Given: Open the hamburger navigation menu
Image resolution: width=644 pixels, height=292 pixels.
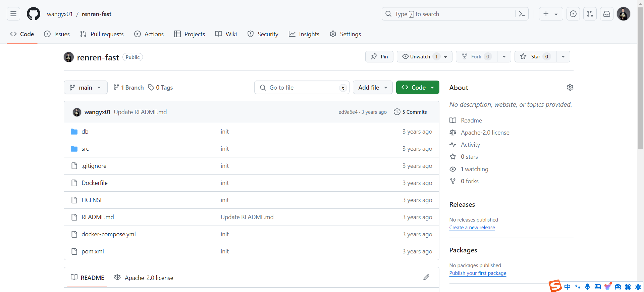Looking at the screenshot, I should tap(13, 14).
